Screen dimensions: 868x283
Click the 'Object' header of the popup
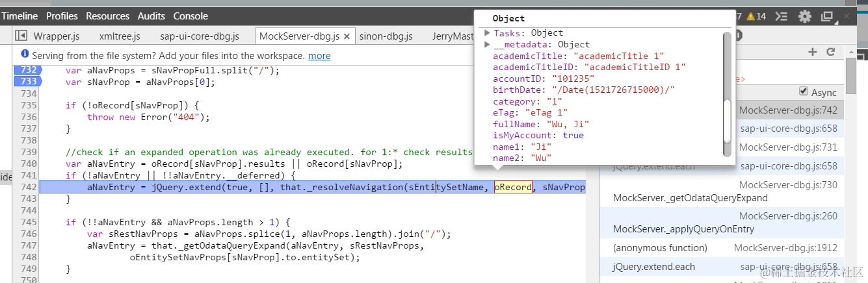click(508, 19)
